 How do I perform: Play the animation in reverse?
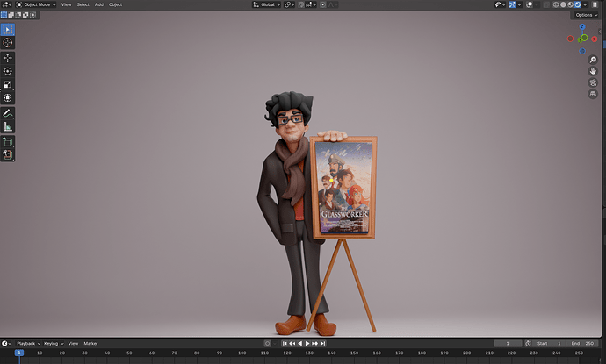(299, 343)
